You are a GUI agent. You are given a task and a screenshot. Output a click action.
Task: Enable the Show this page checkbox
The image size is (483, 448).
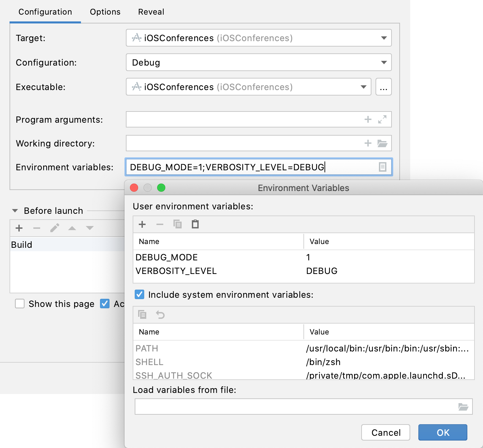tap(20, 304)
